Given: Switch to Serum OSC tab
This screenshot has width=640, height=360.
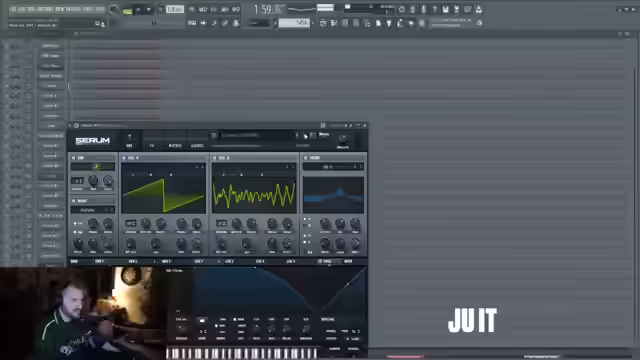Looking at the screenshot, I should 129,145.
